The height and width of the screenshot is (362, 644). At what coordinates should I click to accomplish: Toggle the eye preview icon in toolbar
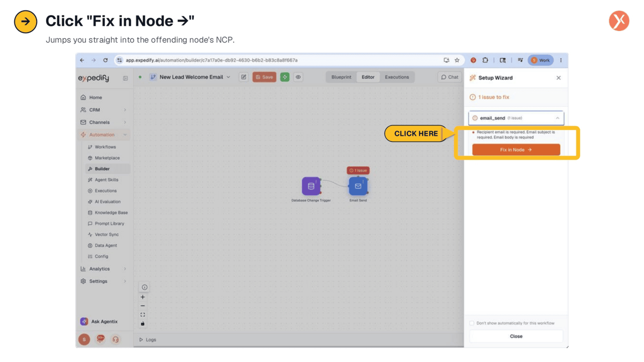coord(298,77)
